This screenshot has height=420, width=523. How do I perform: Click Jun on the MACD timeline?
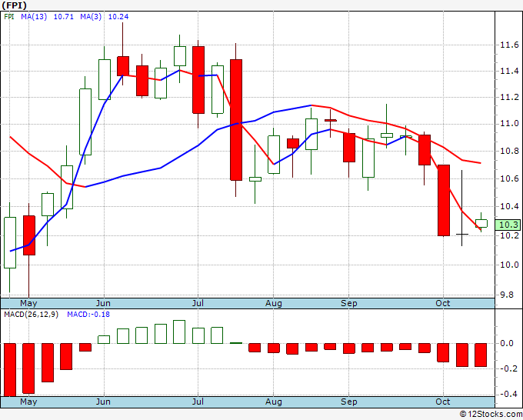(103, 402)
